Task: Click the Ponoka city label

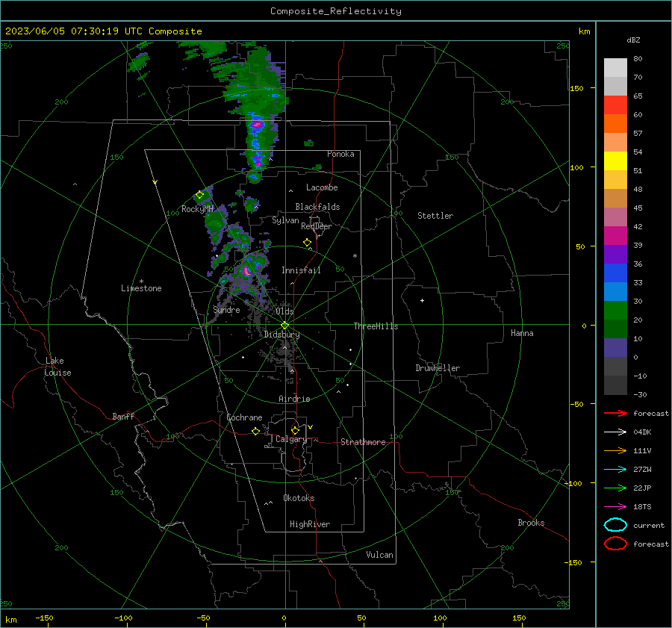Action: pos(340,154)
